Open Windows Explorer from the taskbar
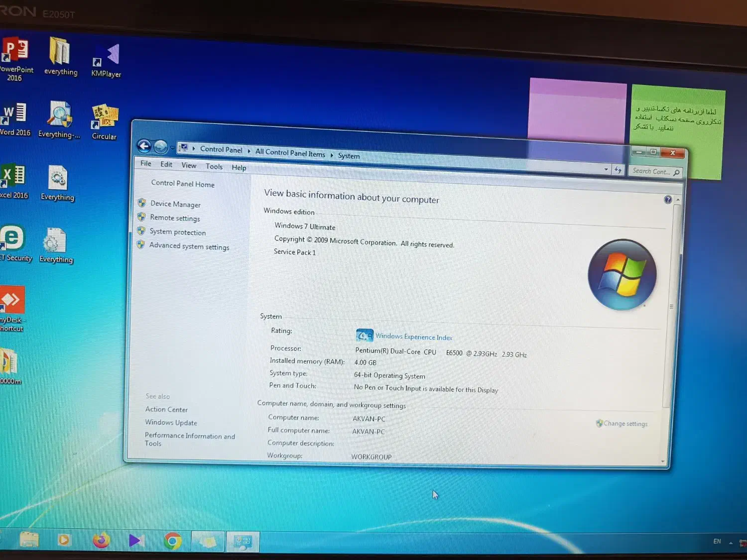Screen dimensions: 747x560 [29, 540]
